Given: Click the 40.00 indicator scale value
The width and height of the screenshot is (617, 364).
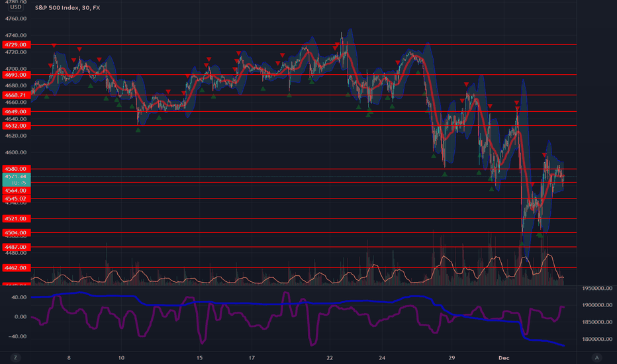Looking at the screenshot, I should [19, 298].
